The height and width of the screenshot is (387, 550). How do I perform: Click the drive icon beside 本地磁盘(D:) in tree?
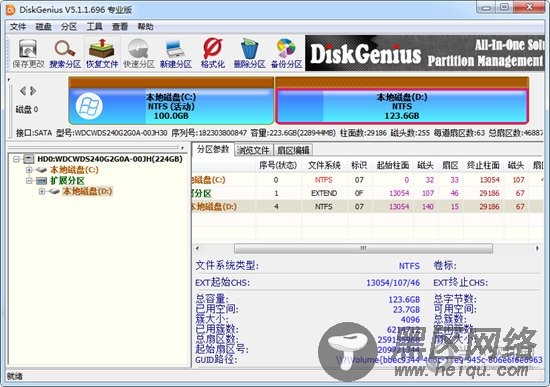coord(54,191)
